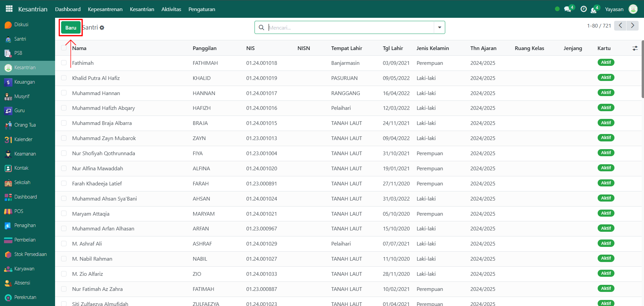Viewport: 644px width, 306px height.
Task: Click the Baru button
Action: click(x=71, y=28)
